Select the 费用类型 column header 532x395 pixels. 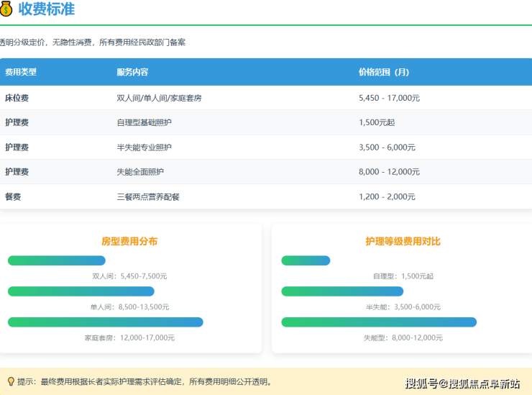[21, 72]
